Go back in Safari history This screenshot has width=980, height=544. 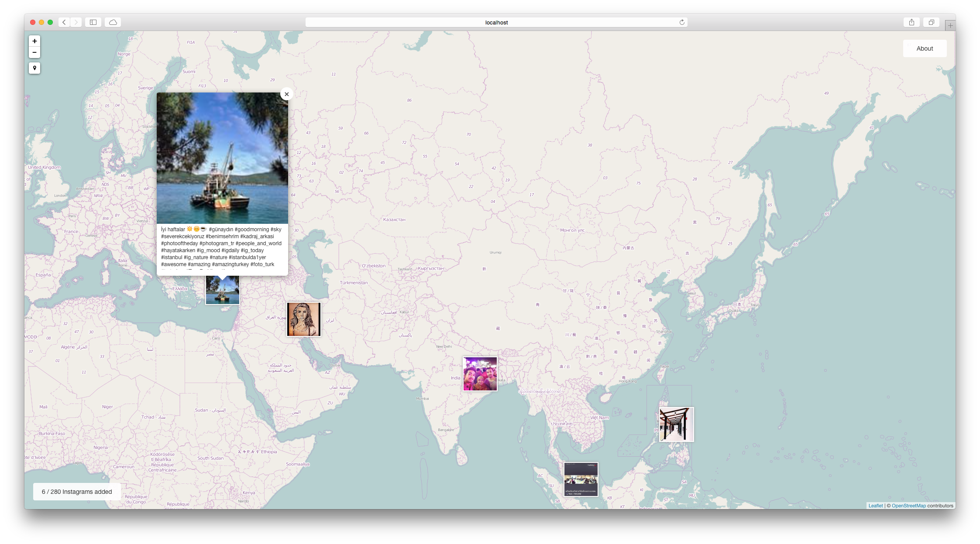64,22
